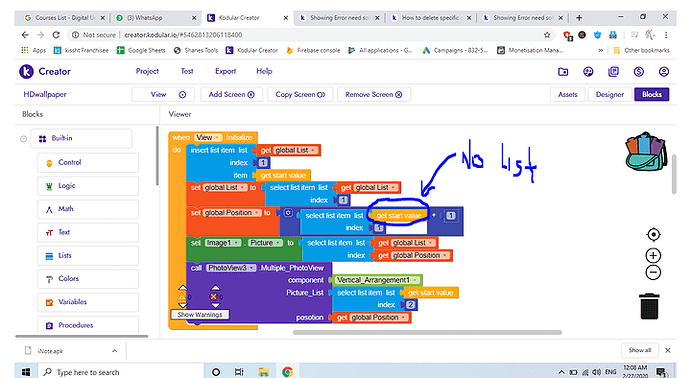Image resolution: width=690 pixels, height=378 pixels.
Task: Center the workspace with target icon
Action: (653, 235)
